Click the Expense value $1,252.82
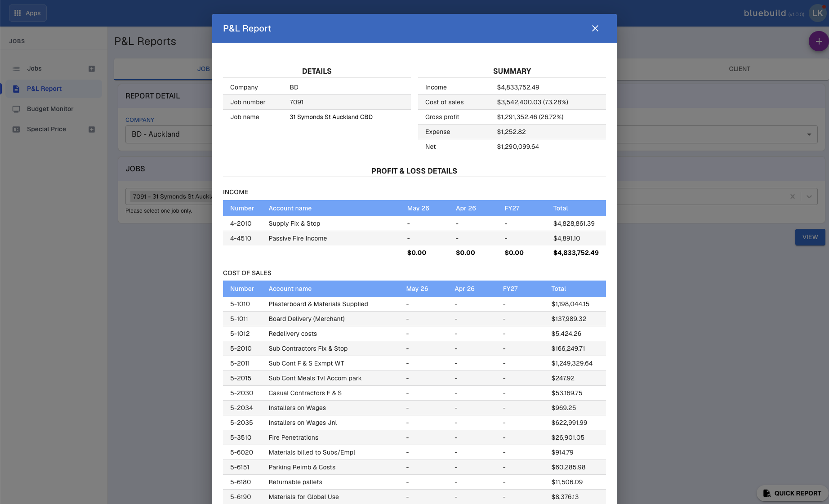This screenshot has width=829, height=504. click(x=511, y=132)
